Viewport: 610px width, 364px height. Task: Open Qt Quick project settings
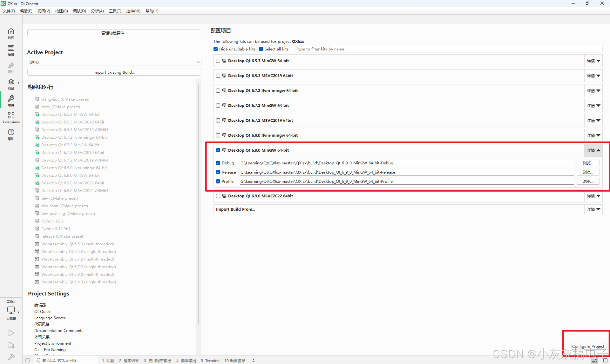(x=43, y=312)
